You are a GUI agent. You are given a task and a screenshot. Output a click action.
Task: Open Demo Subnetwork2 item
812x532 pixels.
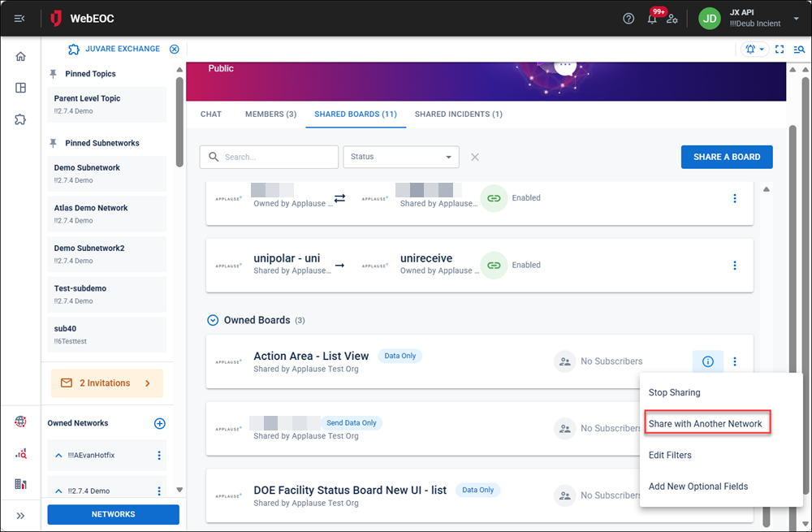tap(106, 254)
